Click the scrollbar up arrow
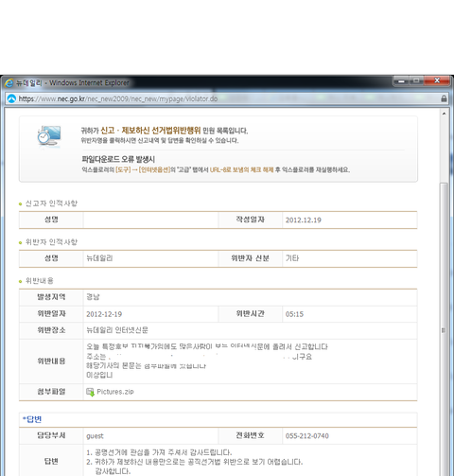Screen dimensions: 454x476 pos(444,114)
